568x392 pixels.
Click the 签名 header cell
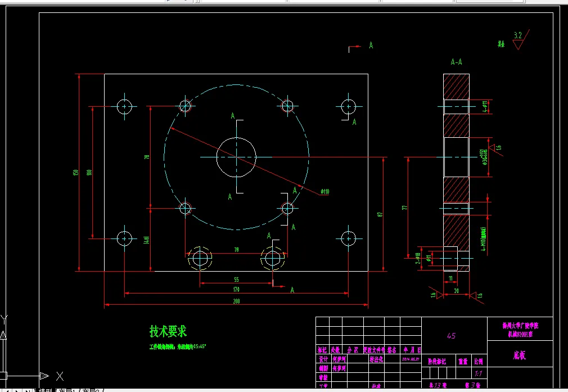pyautogui.click(x=391, y=350)
